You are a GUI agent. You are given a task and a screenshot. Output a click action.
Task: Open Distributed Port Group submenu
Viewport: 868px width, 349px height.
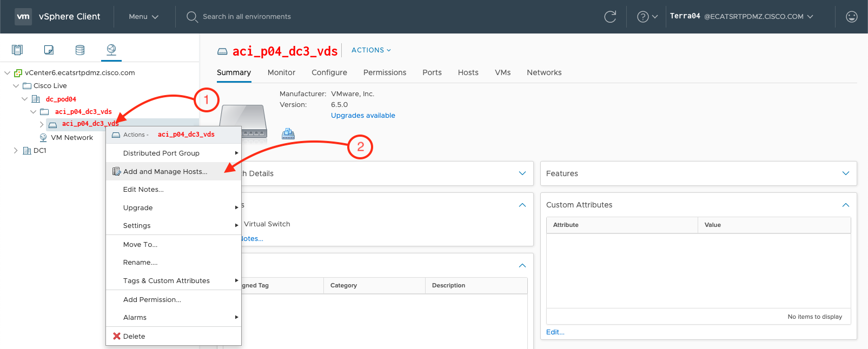point(174,153)
